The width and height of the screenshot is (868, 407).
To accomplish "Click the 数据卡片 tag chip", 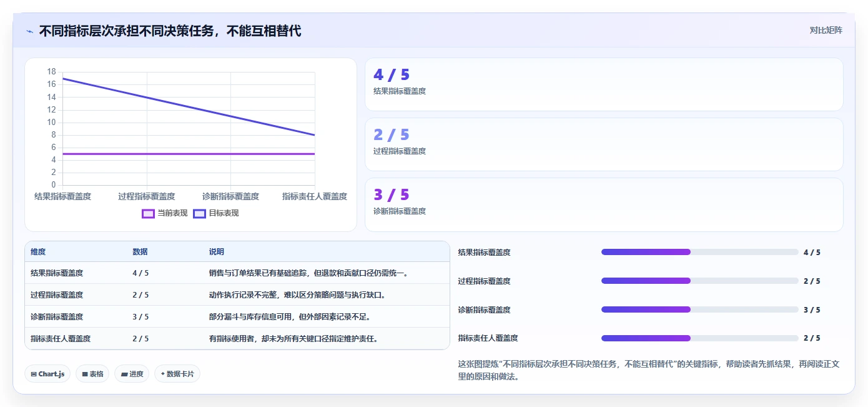I will pos(177,374).
